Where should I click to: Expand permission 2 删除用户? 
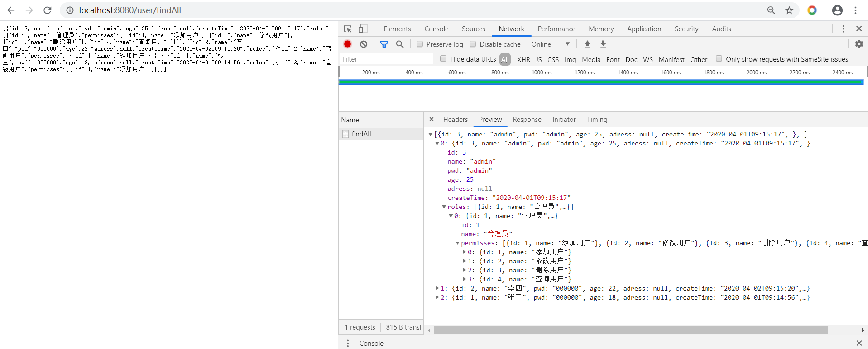tap(465, 270)
